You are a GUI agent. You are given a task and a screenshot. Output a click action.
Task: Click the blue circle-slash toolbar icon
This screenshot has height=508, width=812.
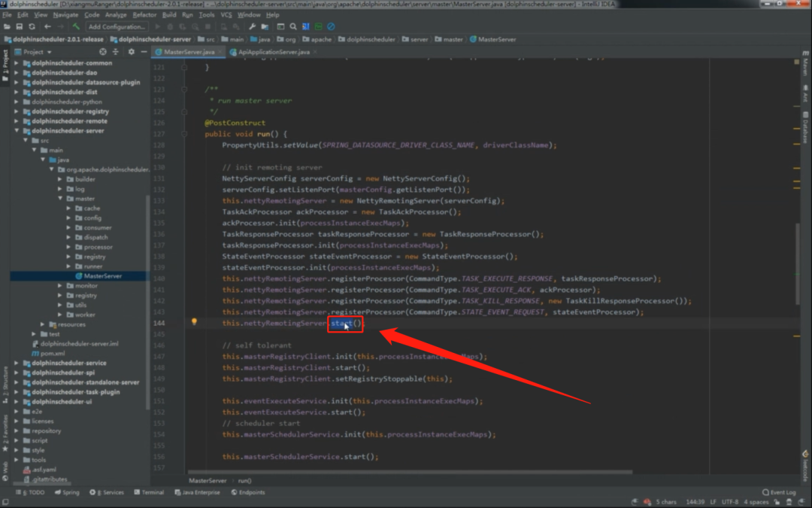[331, 26]
